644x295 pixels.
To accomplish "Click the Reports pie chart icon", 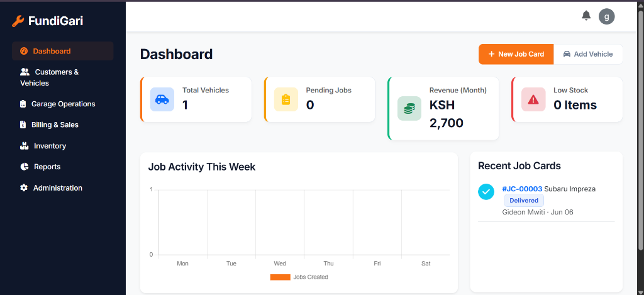I will pyautogui.click(x=25, y=167).
